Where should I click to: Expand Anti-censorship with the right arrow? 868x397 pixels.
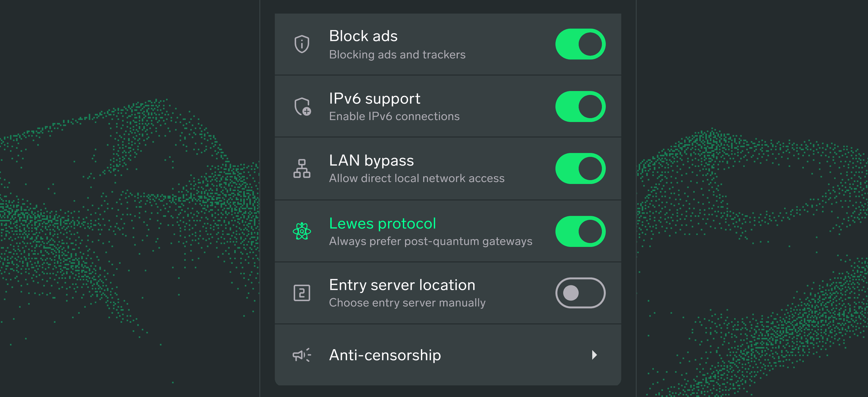click(594, 355)
